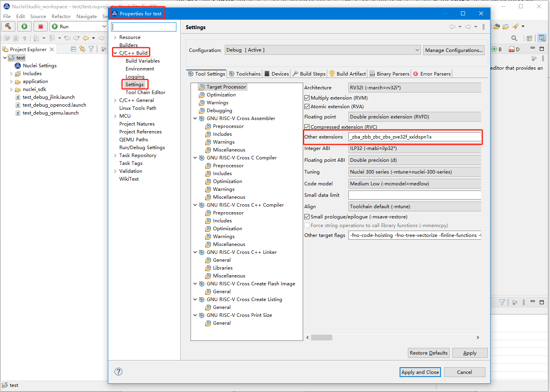Viewport: 550px width, 392px height.
Task: Expand the C/C++ General tree node
Action: point(115,100)
